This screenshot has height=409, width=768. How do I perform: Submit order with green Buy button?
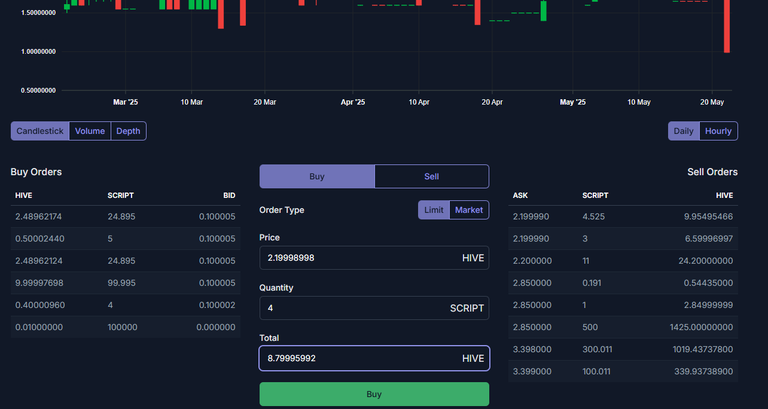(x=374, y=394)
